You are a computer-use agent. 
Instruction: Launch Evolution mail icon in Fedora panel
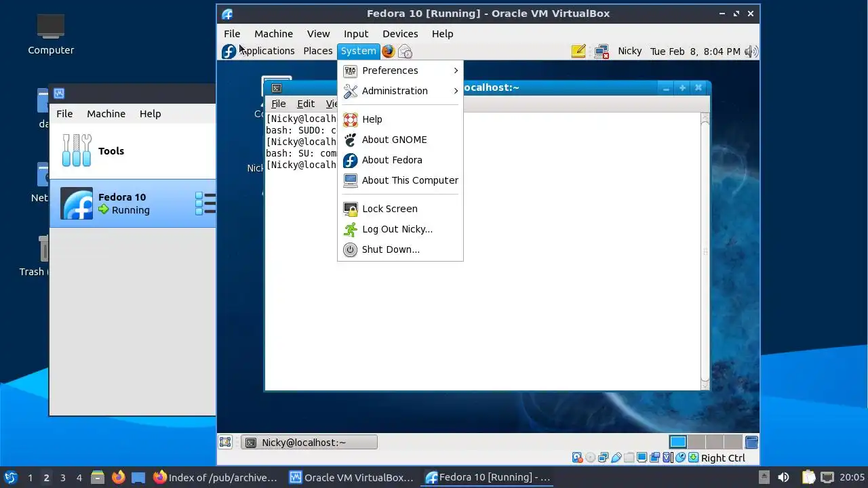405,51
